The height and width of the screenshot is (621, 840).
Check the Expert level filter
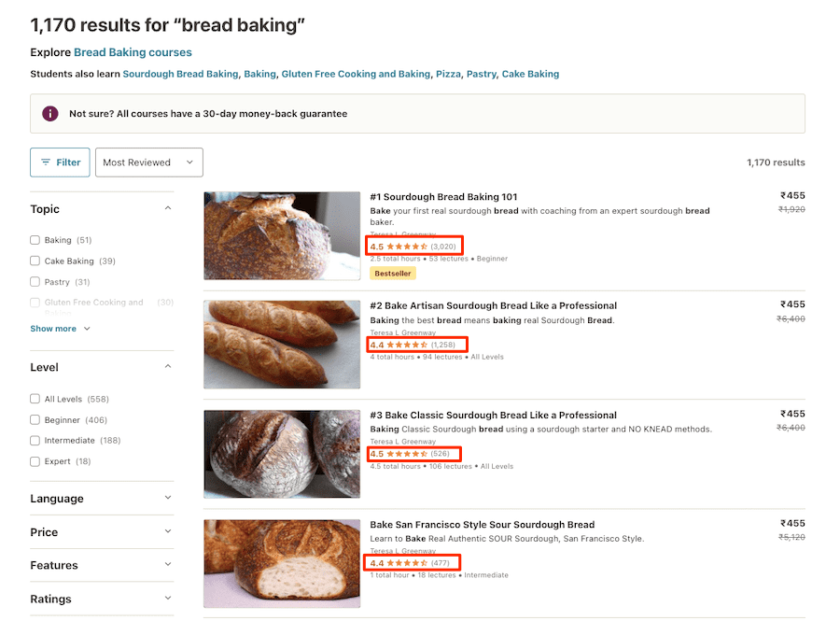click(34, 460)
